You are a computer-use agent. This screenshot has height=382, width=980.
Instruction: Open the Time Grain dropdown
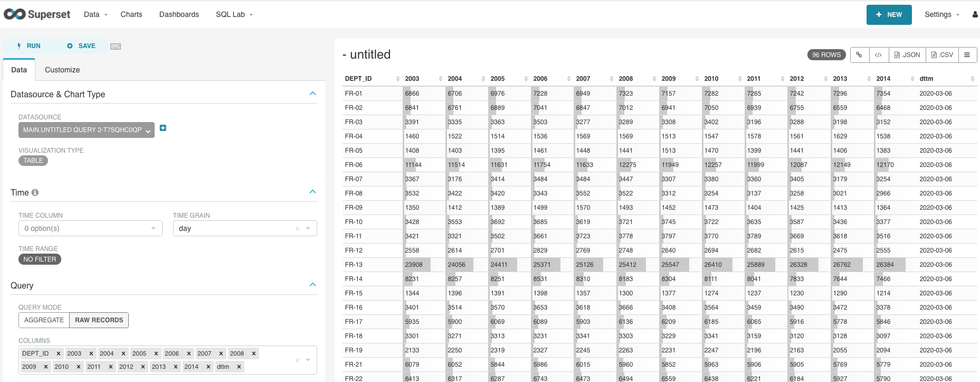point(308,229)
